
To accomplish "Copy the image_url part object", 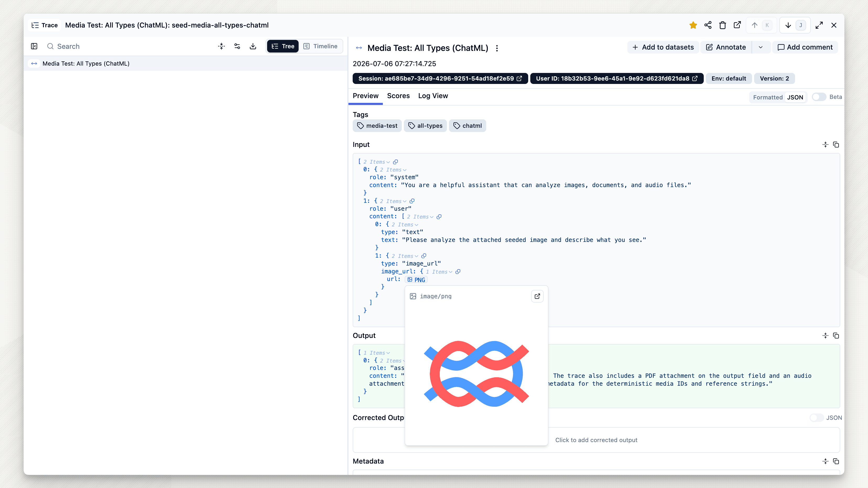I will pos(424,256).
